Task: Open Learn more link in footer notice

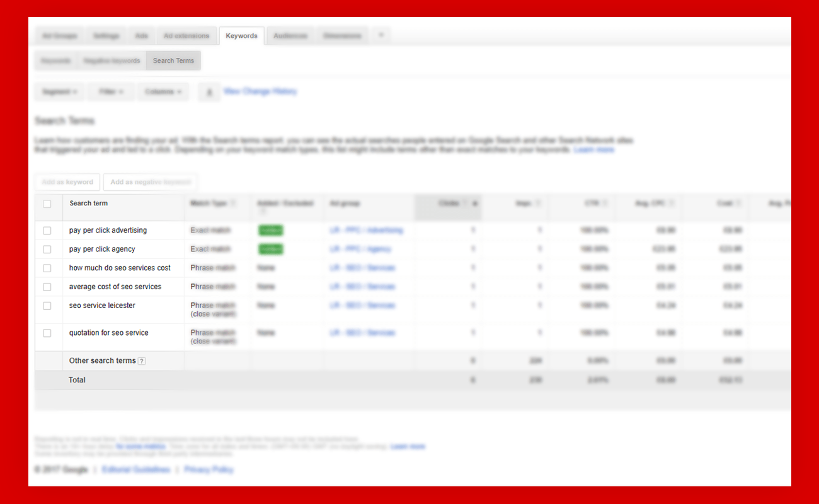Action: 408,446
